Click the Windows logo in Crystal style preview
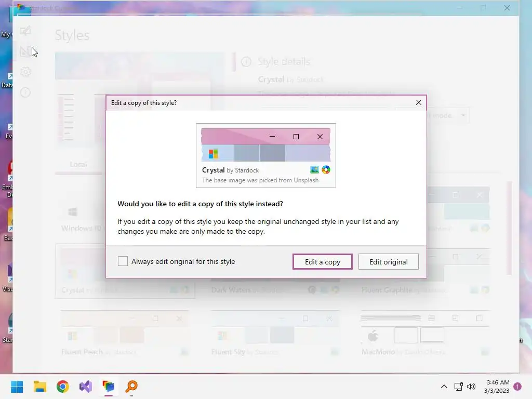 click(x=213, y=154)
